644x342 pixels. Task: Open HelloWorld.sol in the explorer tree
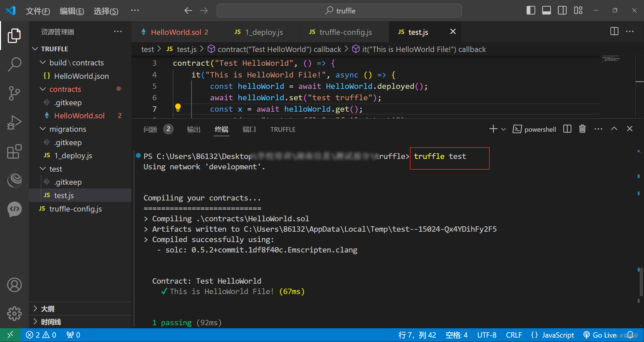click(x=80, y=116)
